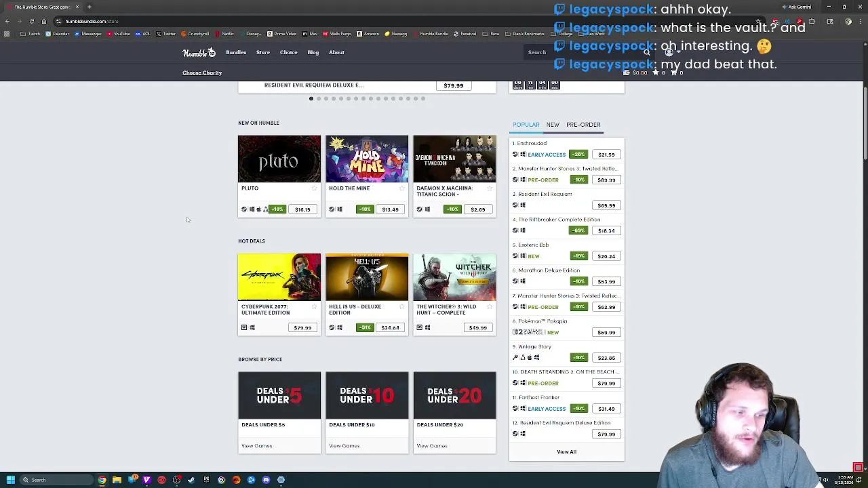868x488 pixels.
Task: Click the browser home icon
Action: tap(43, 21)
